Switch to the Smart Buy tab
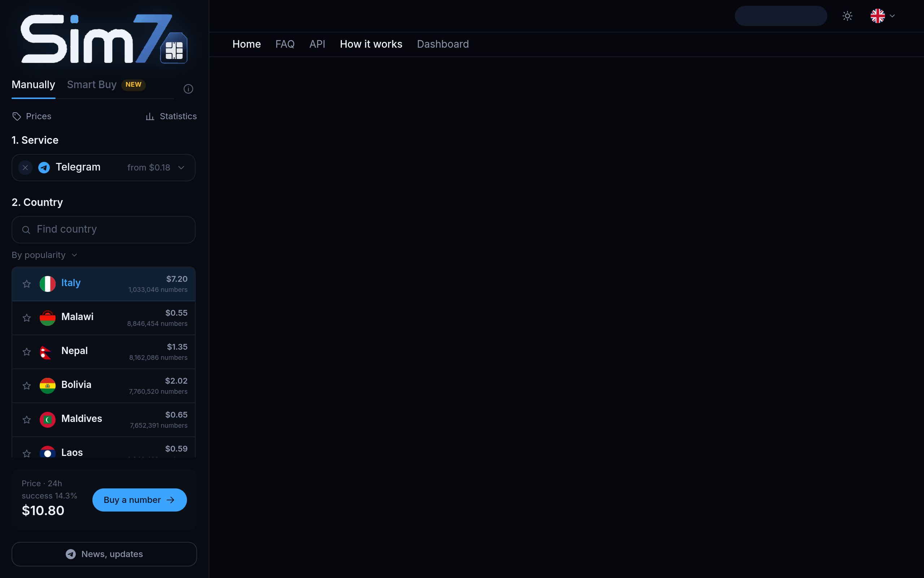 coord(92,85)
